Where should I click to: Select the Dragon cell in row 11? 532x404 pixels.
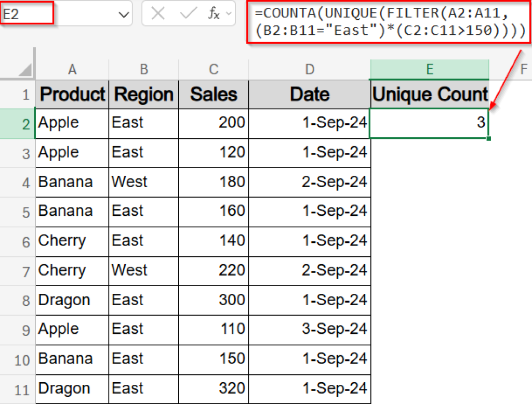click(72, 388)
